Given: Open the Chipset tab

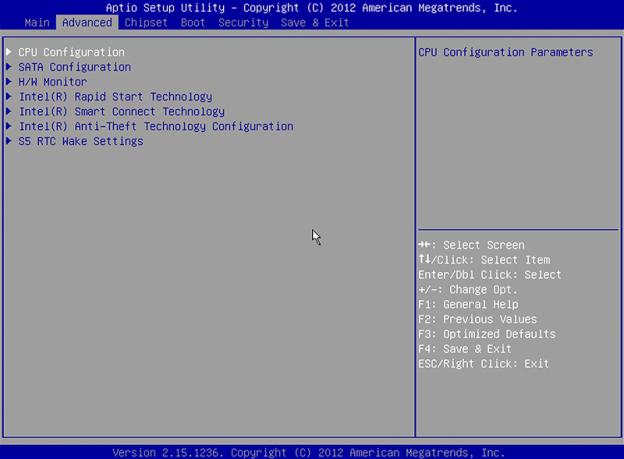Looking at the screenshot, I should (x=146, y=23).
